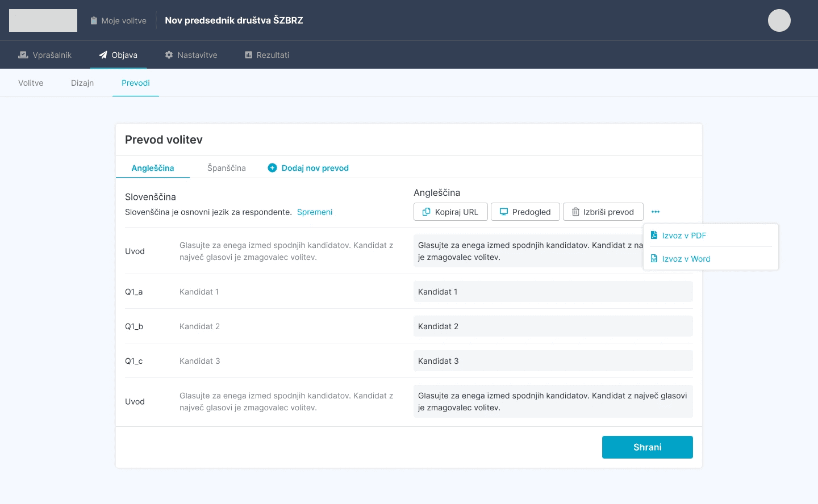The width and height of the screenshot is (818, 504).
Task: Save translations with the Shrani button
Action: tap(647, 447)
